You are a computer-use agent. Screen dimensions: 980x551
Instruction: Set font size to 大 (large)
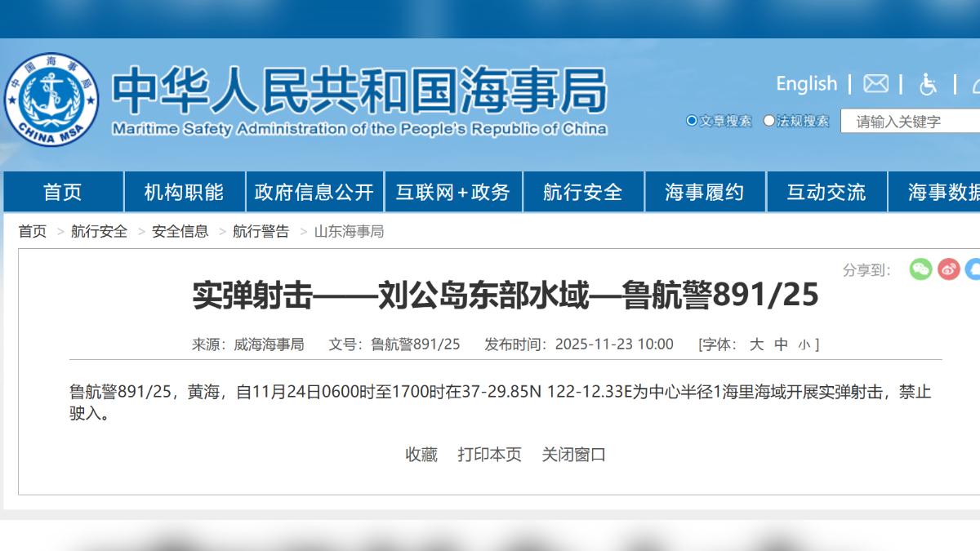756,344
